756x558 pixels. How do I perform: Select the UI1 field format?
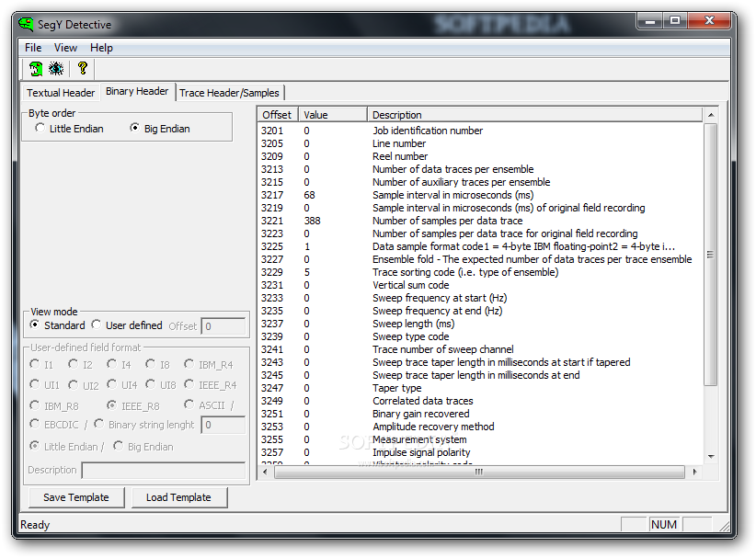pyautogui.click(x=44, y=385)
